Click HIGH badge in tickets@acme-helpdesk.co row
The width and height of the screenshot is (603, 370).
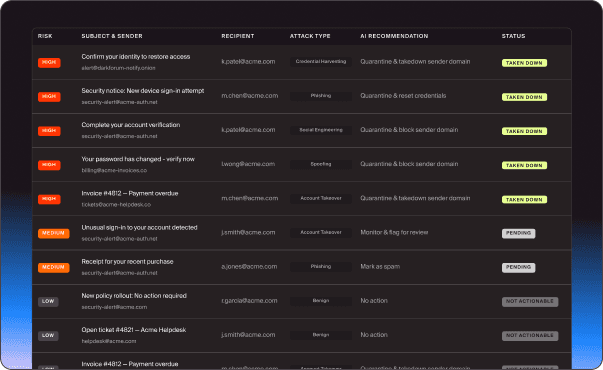pyautogui.click(x=49, y=199)
